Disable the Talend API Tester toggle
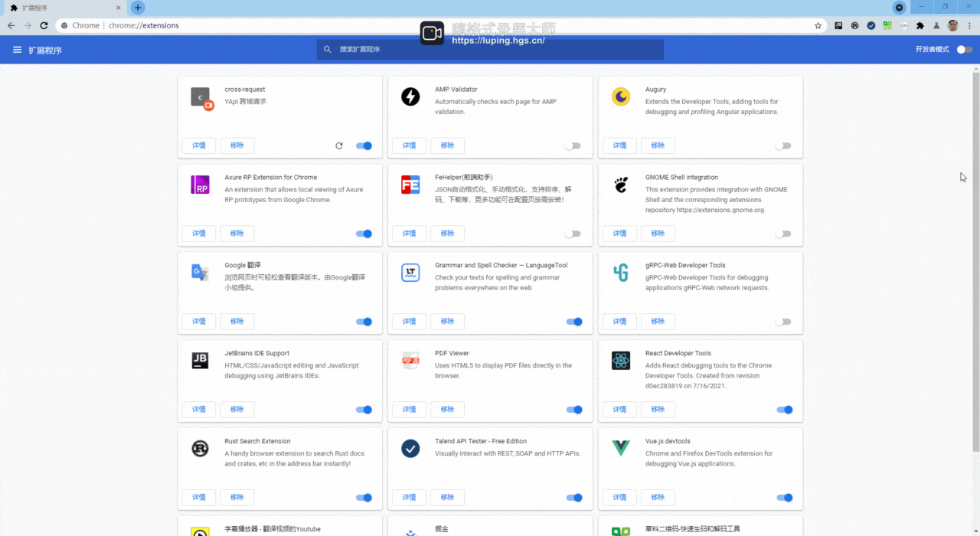The width and height of the screenshot is (980, 536). pos(574,498)
